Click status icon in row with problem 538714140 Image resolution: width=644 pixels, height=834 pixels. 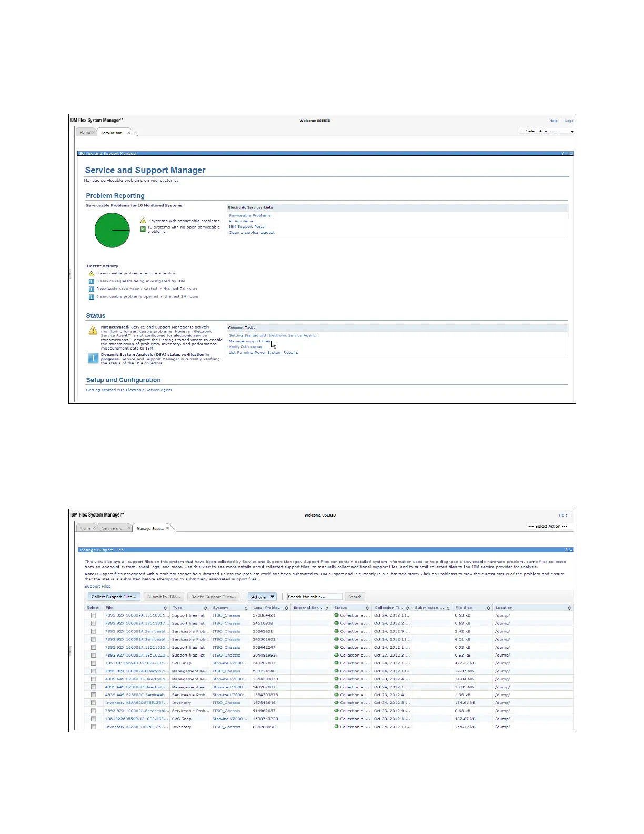coord(336,671)
